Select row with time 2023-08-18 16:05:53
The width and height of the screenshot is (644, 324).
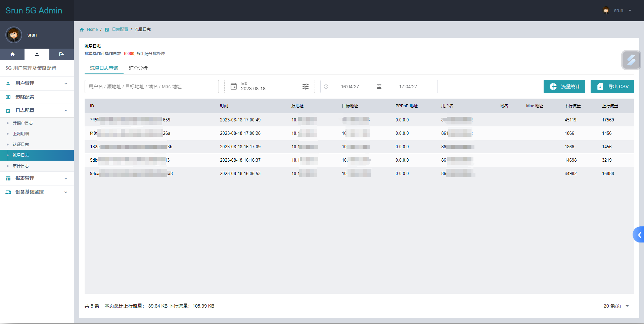pyautogui.click(x=359, y=173)
